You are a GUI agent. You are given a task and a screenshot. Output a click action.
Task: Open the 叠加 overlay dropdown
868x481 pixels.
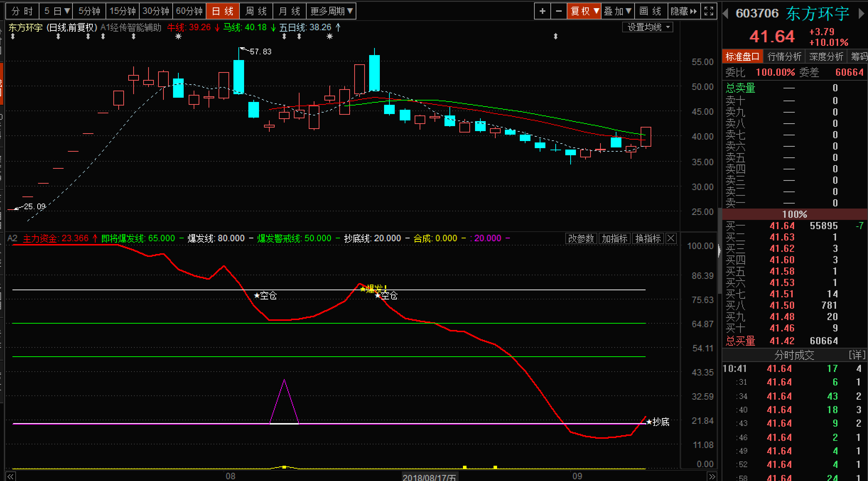click(x=618, y=11)
